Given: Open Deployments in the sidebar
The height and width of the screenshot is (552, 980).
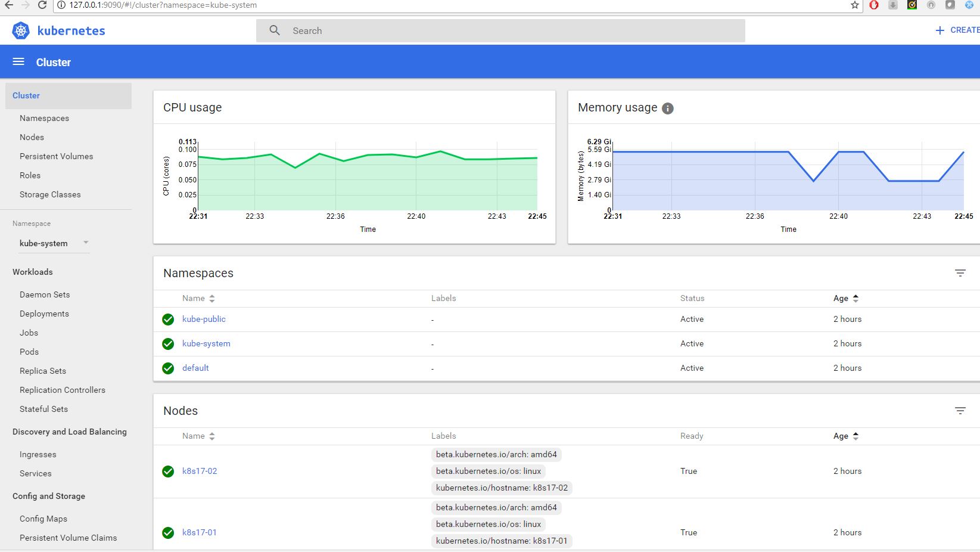Looking at the screenshot, I should point(44,314).
